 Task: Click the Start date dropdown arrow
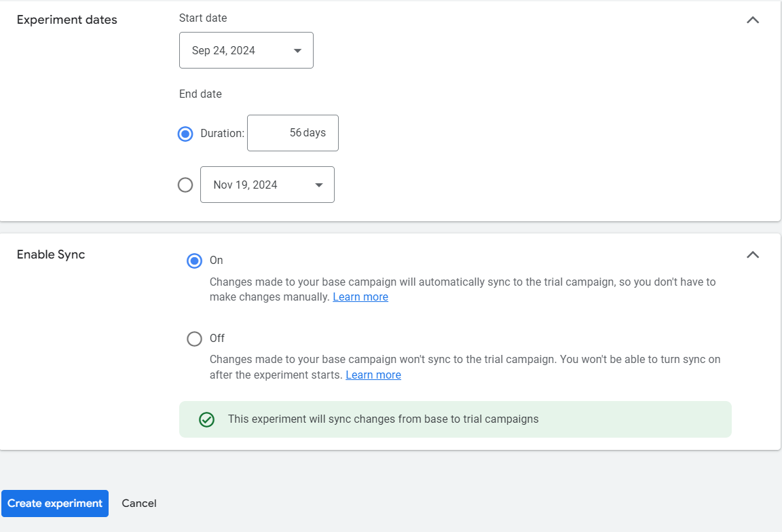297,51
